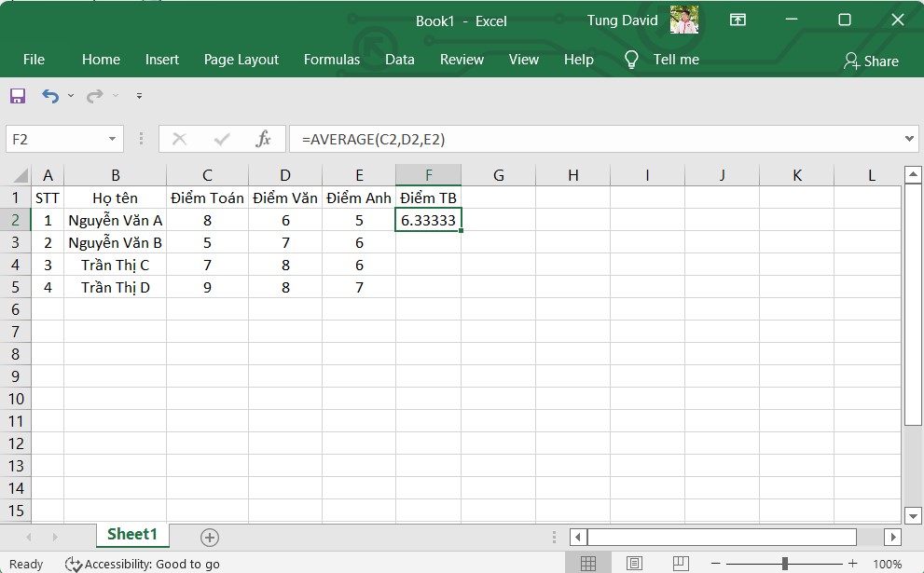The width and height of the screenshot is (924, 573).
Task: Expand the Name Box dropdown
Action: coord(112,139)
